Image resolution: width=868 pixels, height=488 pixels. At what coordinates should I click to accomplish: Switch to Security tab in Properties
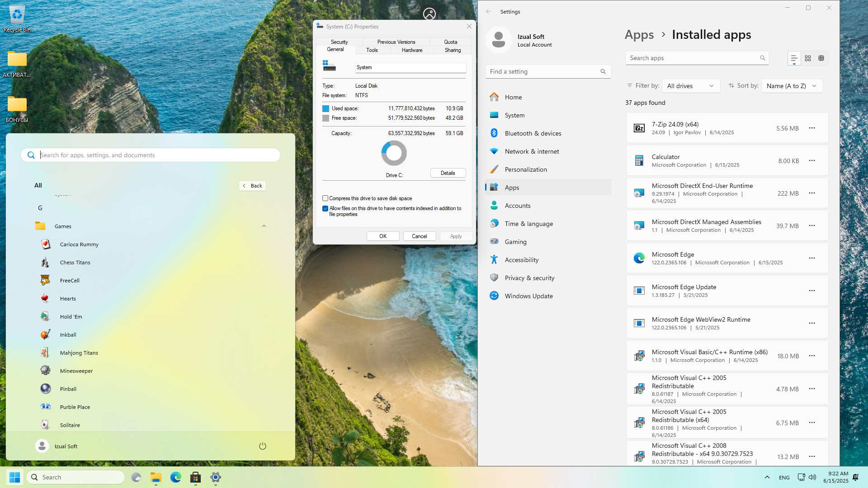pyautogui.click(x=339, y=42)
